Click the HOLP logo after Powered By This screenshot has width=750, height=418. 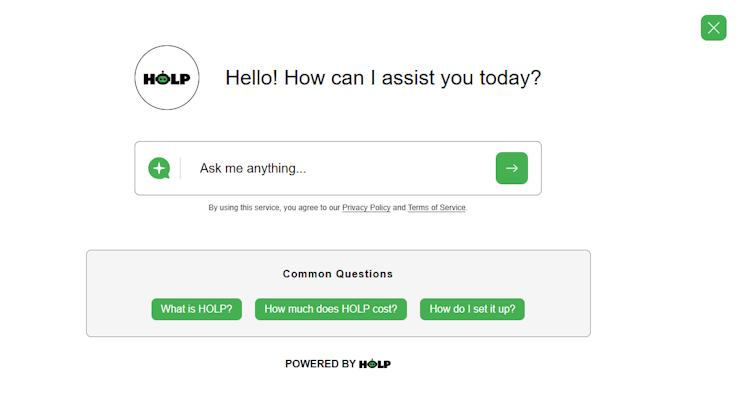pos(375,364)
